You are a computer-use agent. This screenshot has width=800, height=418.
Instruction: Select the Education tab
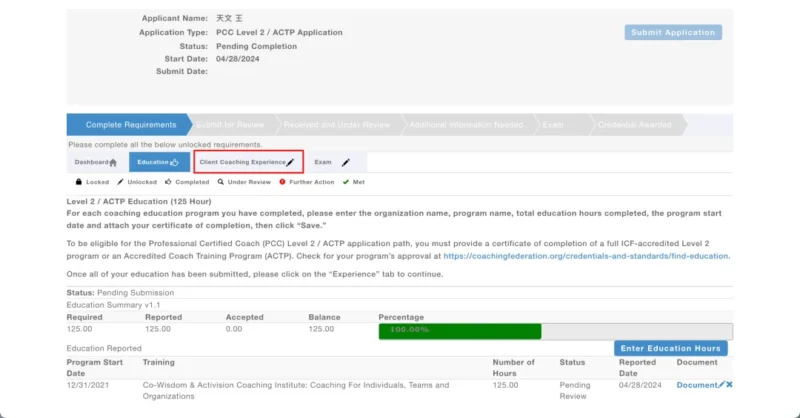click(158, 162)
